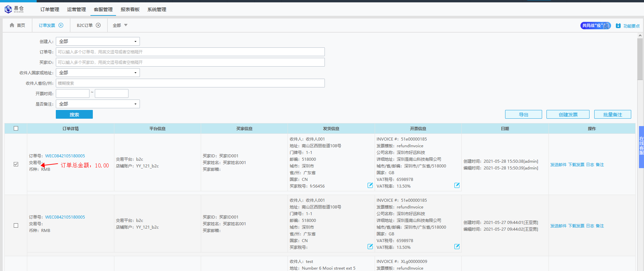Open 日志 for the 2021-05-28 row

pos(590,165)
